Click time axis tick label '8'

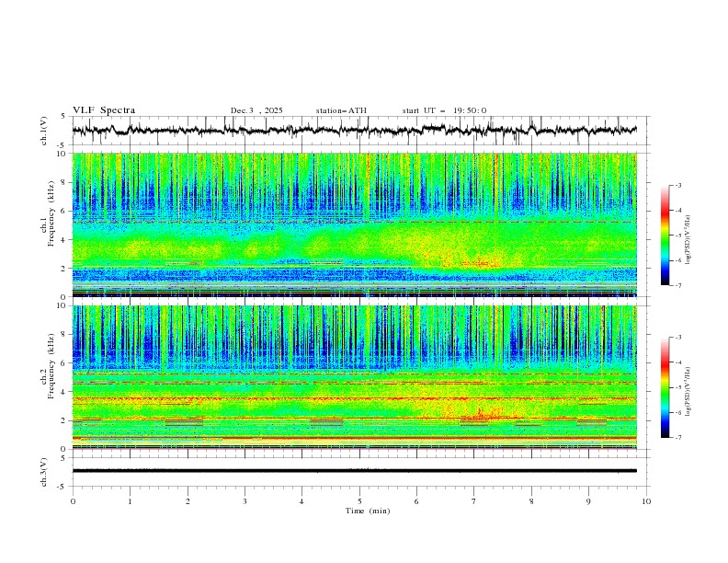[x=531, y=501]
